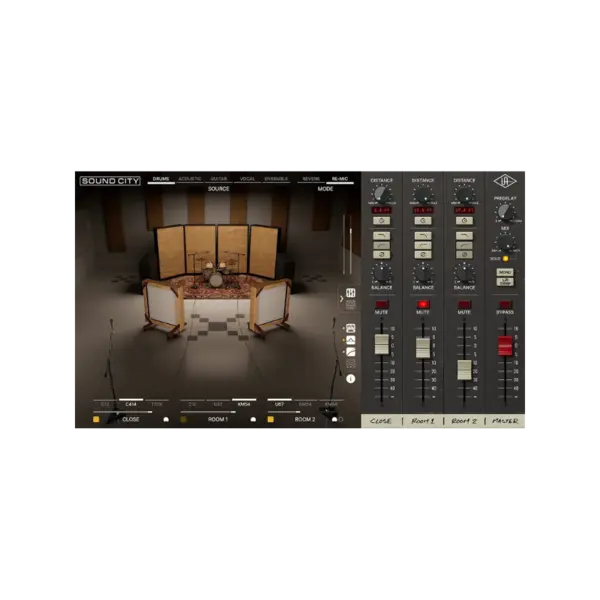Mute the Room 2 channel
Viewport: 600px width, 600px height.
point(464,305)
